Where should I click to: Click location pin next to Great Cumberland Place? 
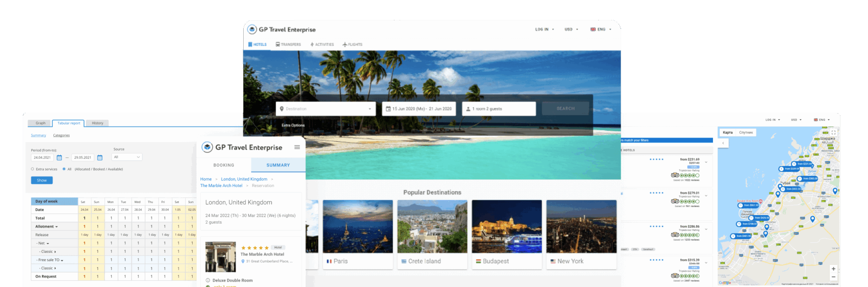click(243, 261)
